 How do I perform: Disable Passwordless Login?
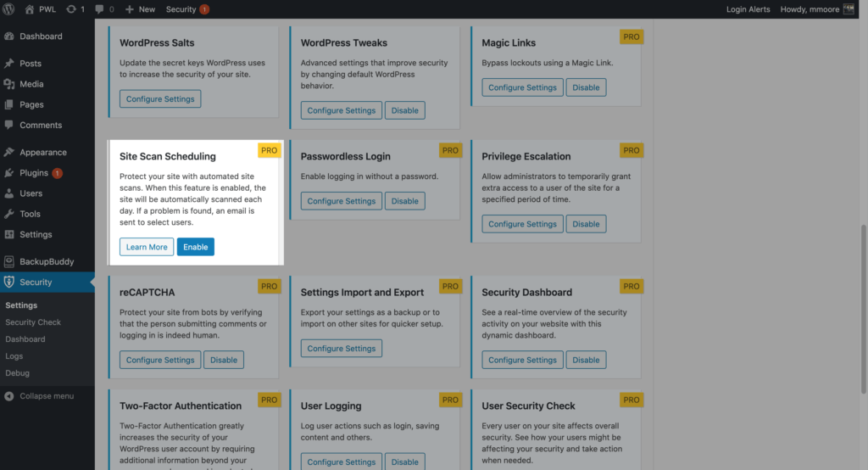[404, 200]
